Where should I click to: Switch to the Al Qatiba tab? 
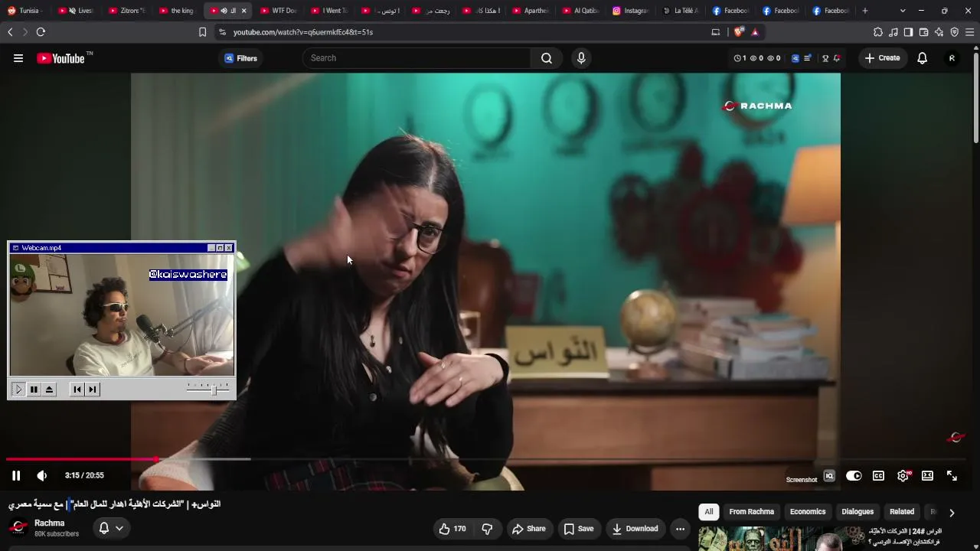click(581, 11)
